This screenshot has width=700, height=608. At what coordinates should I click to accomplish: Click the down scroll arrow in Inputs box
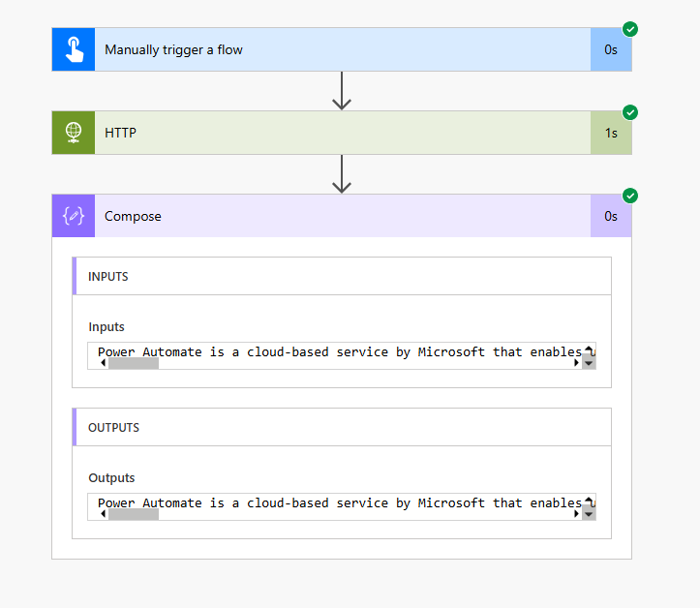(589, 364)
